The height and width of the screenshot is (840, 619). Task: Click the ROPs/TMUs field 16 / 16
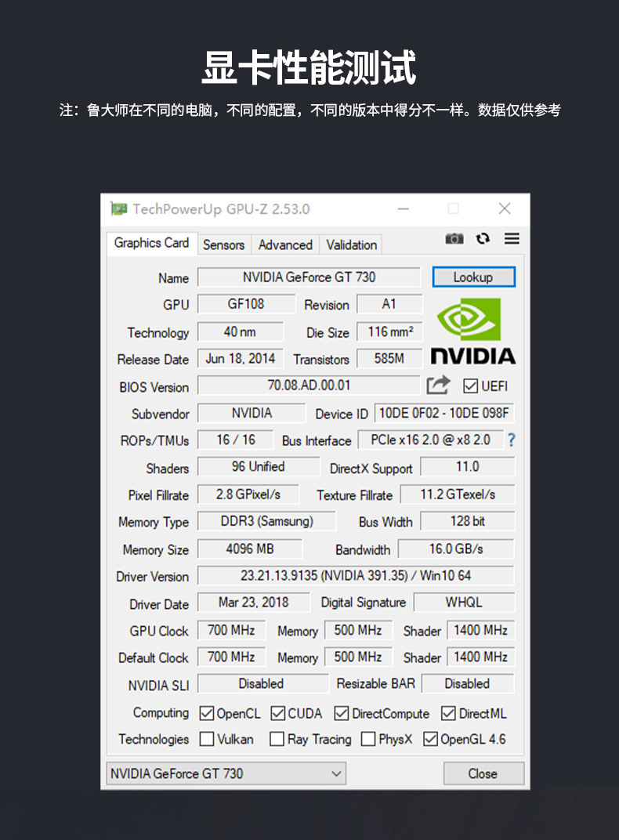236,440
